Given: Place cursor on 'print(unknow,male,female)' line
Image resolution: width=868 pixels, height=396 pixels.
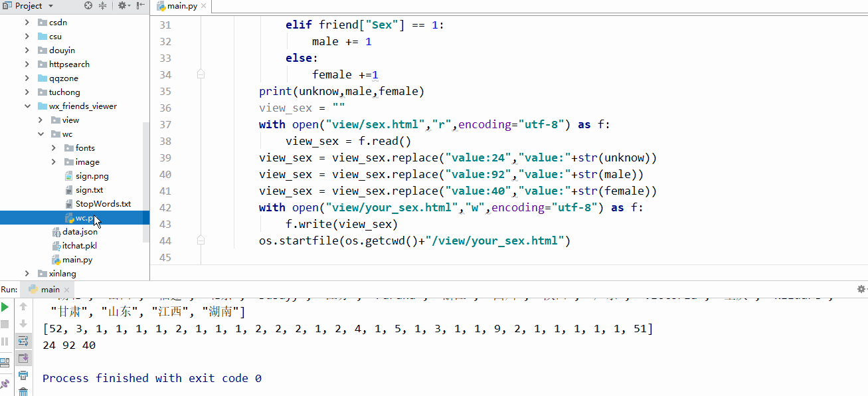Looking at the screenshot, I should click(341, 91).
